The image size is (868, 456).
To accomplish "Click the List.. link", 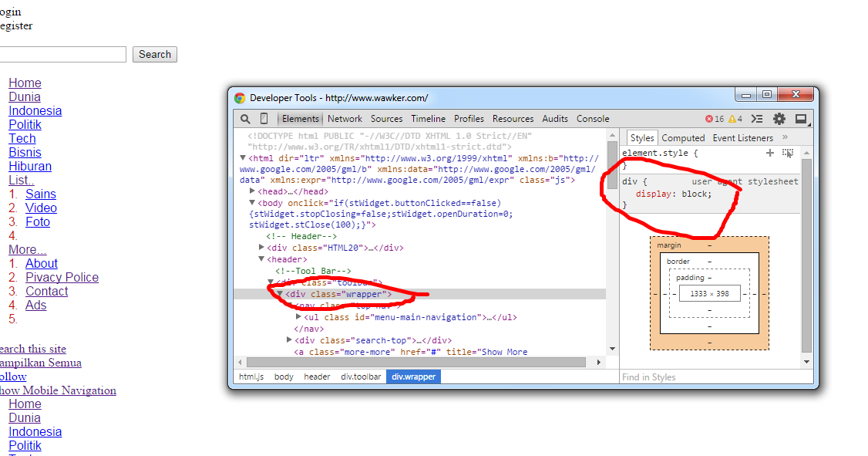I will (22, 180).
